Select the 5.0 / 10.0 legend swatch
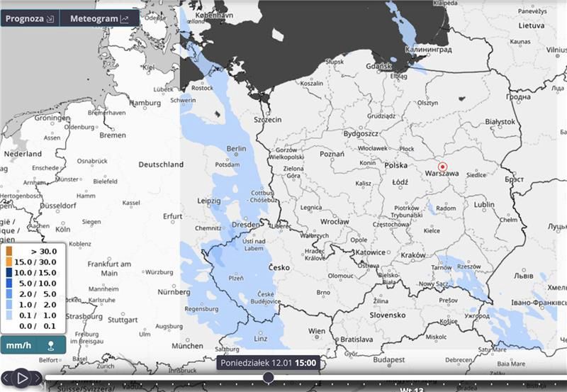 click(9, 283)
